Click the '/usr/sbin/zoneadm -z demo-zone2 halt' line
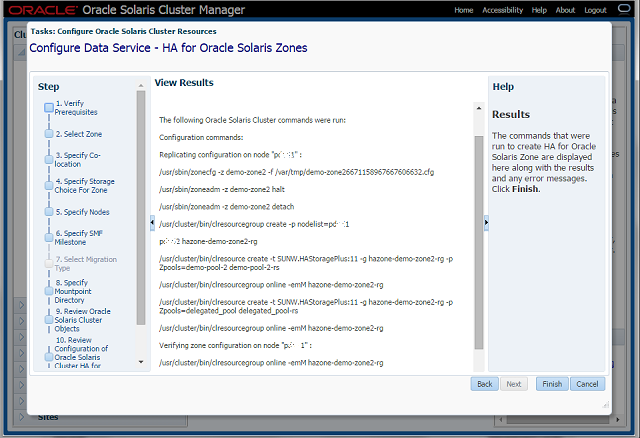 pyautogui.click(x=222, y=189)
